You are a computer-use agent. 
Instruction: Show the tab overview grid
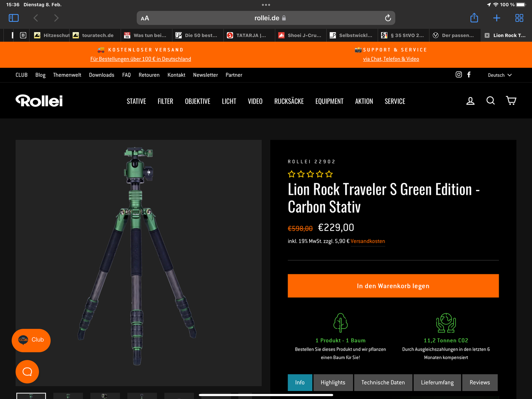point(519,18)
